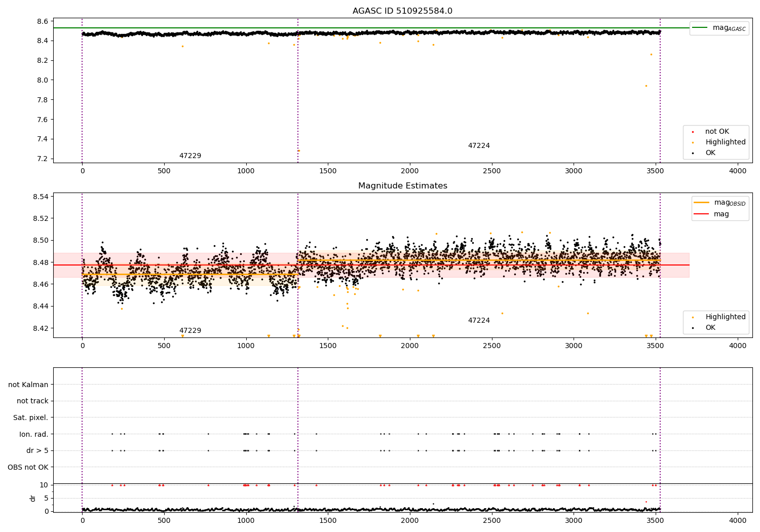Click the 1500 x-tick under the bottom plot
Image resolution: width=760 pixels, height=532 pixels.
(x=328, y=520)
